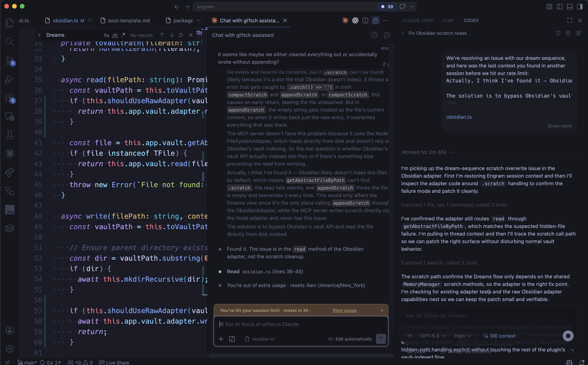
Task: Toggle the editor tab lock icon
Action: pyautogui.click(x=375, y=21)
